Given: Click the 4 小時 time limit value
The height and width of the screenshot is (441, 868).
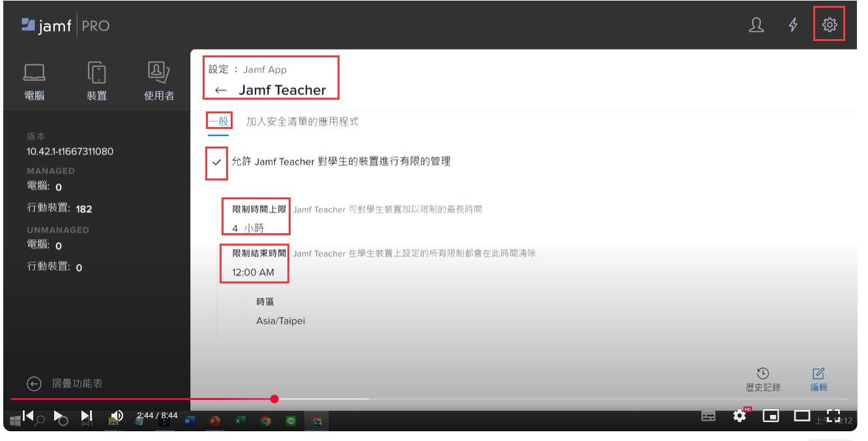Looking at the screenshot, I should pyautogui.click(x=249, y=228).
